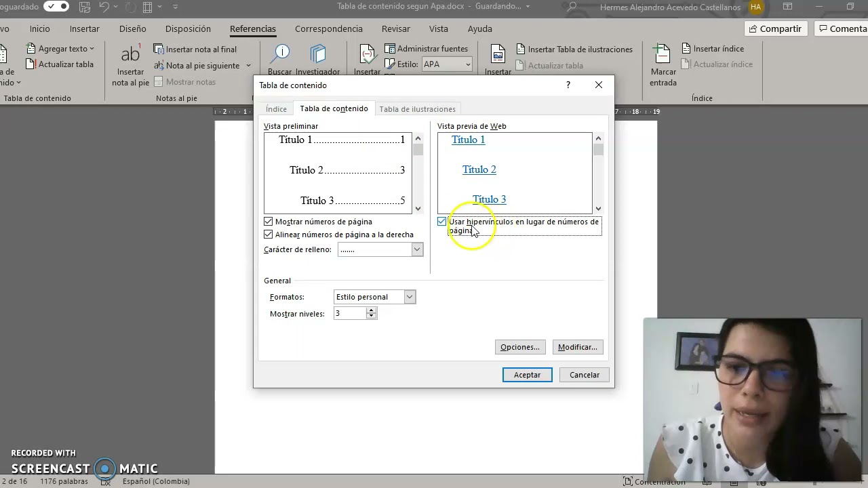Screen dimensions: 868x488
Task: Click Insertar nota al final
Action: coord(195,49)
